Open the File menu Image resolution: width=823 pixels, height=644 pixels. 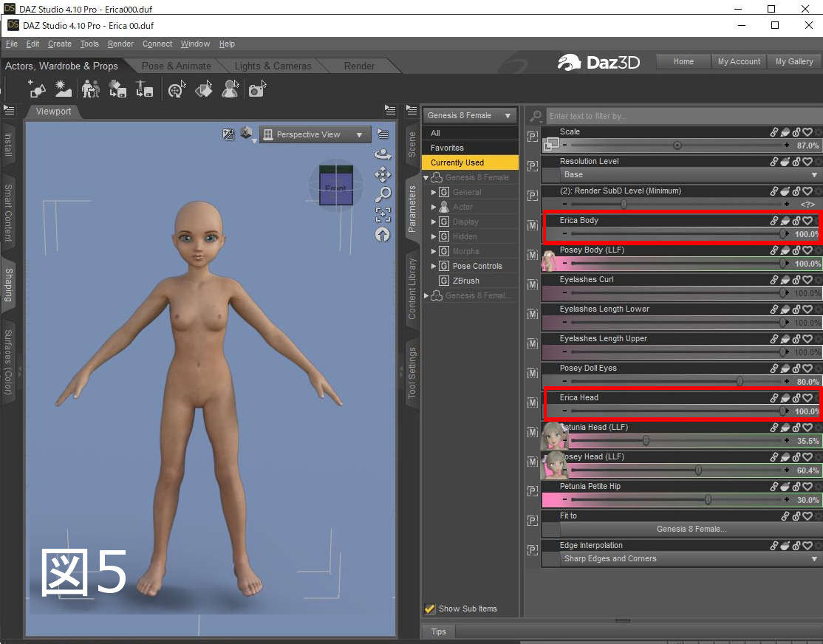coord(12,44)
